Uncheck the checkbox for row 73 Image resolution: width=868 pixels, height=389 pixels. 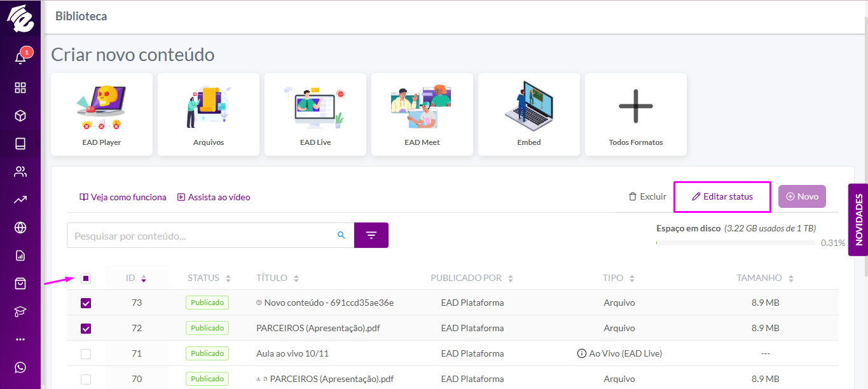86,303
